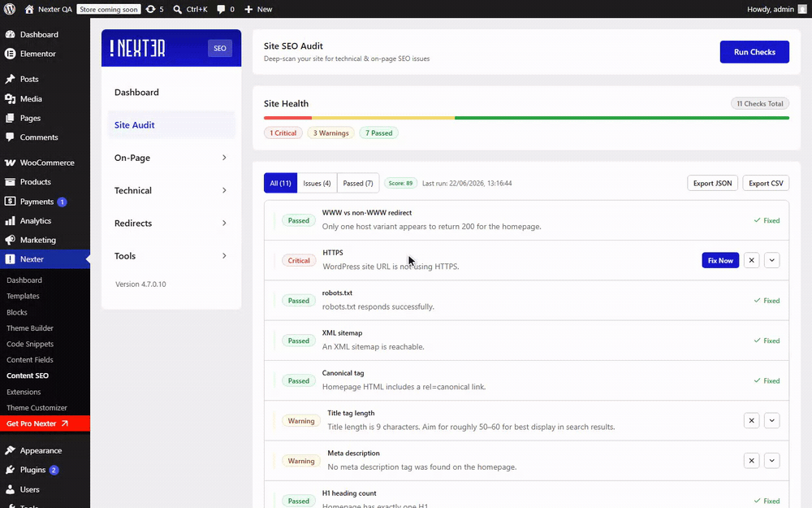Viewport: 812px width, 508px height.
Task: Open Templates submenu item
Action: coord(23,296)
